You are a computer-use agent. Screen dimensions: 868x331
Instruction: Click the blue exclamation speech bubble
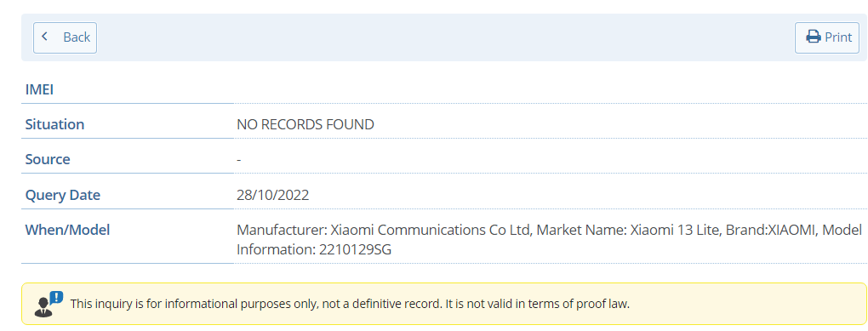(x=56, y=298)
